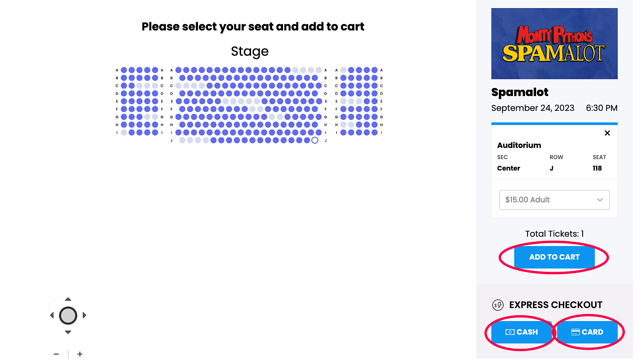Open the $15.00 Adult price dropdown

point(554,200)
